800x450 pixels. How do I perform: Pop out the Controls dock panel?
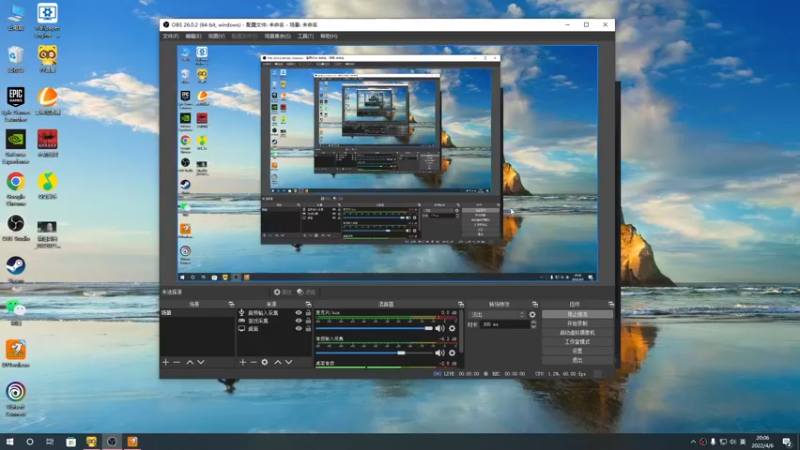(x=611, y=304)
